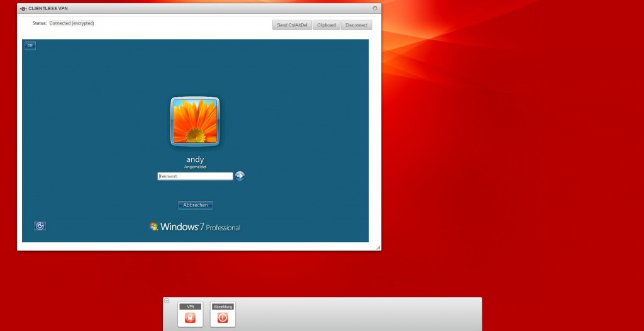The image size is (644, 331).
Task: Click the Disconnect button
Action: pos(356,25)
